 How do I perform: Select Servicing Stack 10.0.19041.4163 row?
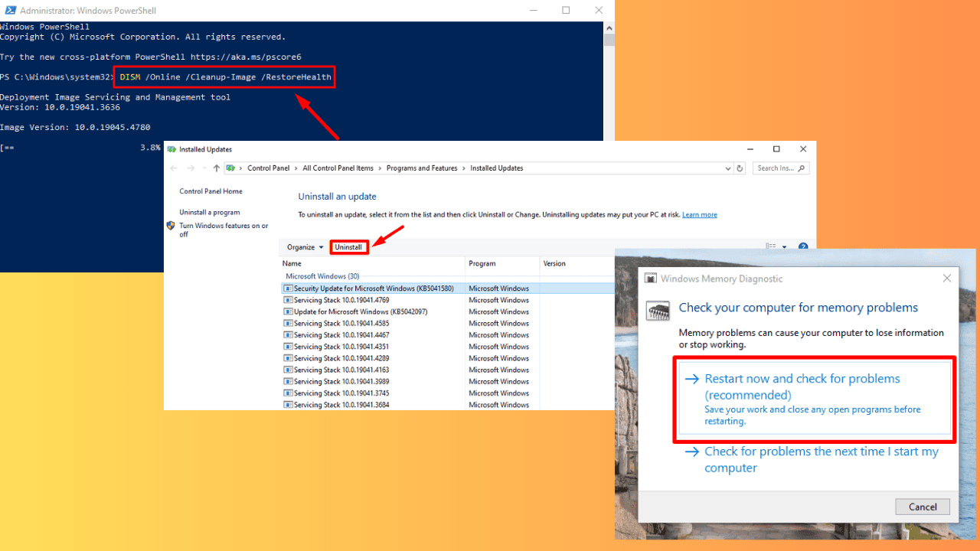(x=448, y=370)
